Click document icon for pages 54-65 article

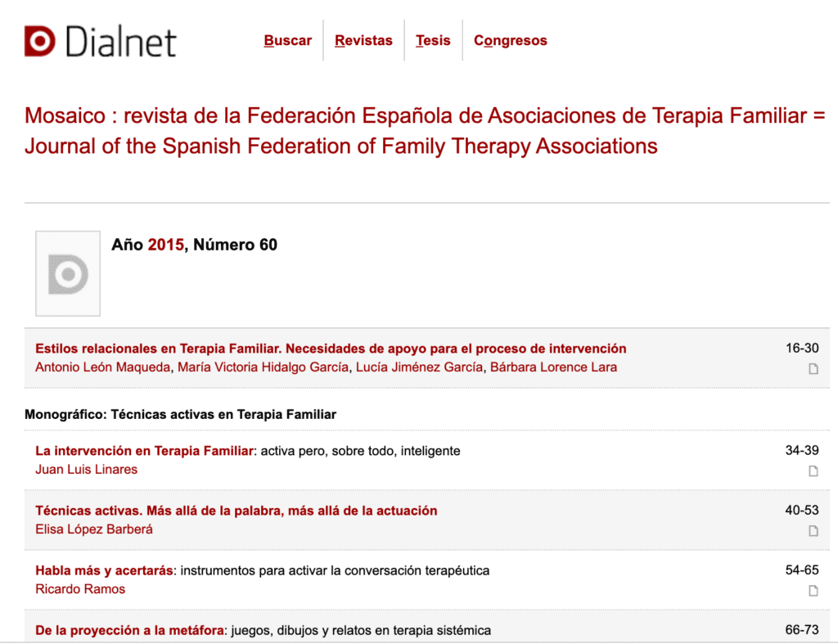[x=813, y=591]
